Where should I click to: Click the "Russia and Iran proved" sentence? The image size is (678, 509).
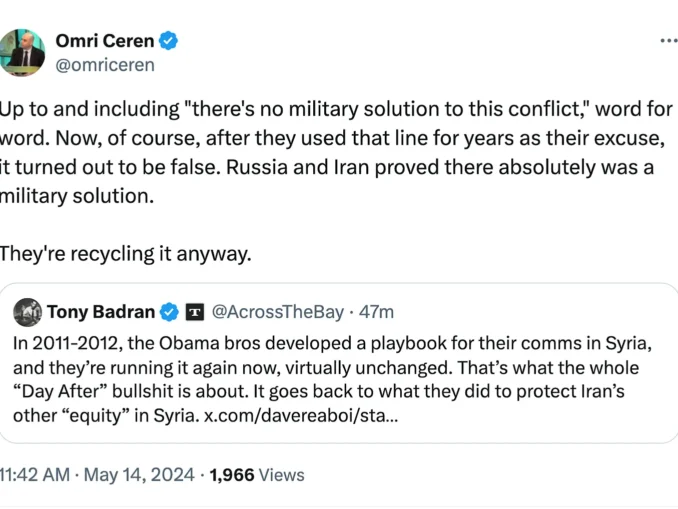400,167
